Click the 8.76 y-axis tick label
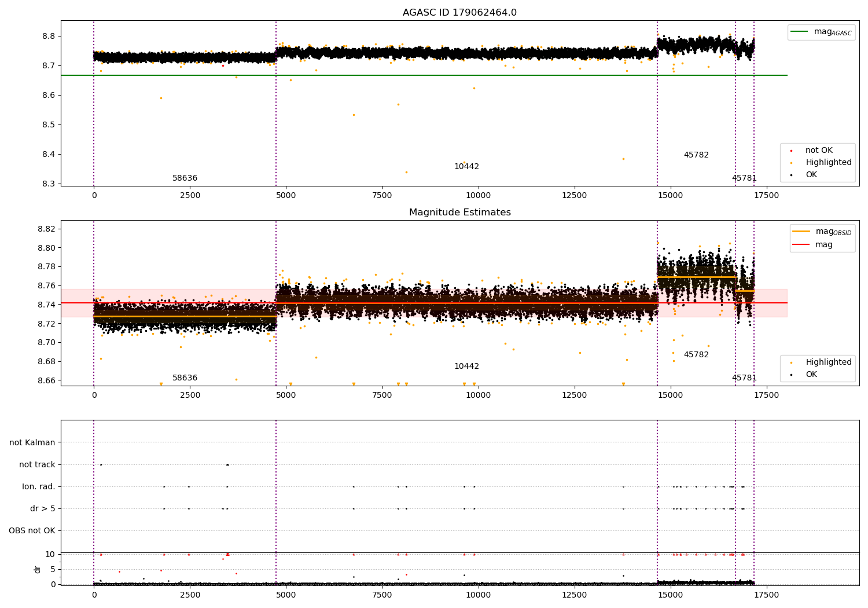Image resolution: width=868 pixels, height=608 pixels. [x=47, y=285]
